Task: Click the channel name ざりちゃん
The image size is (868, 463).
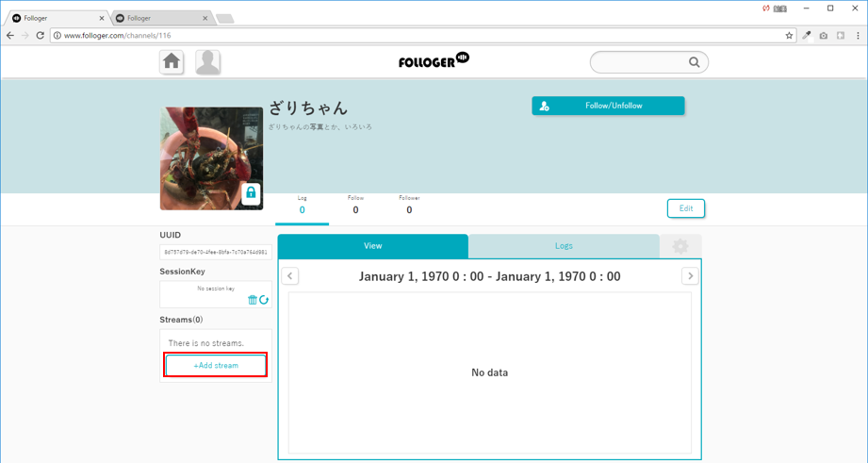Action: pos(308,107)
